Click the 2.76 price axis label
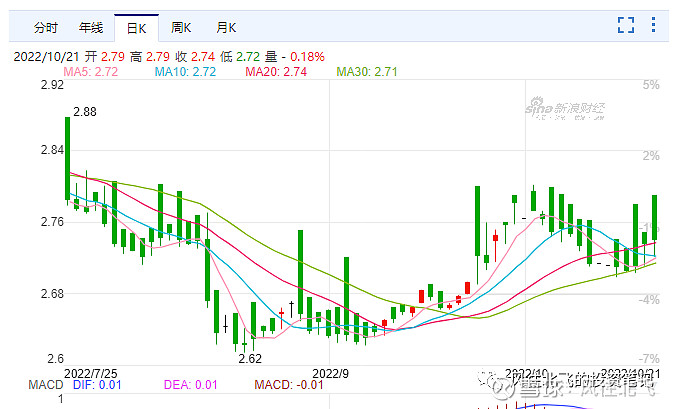This screenshot has height=409, width=675. [52, 222]
